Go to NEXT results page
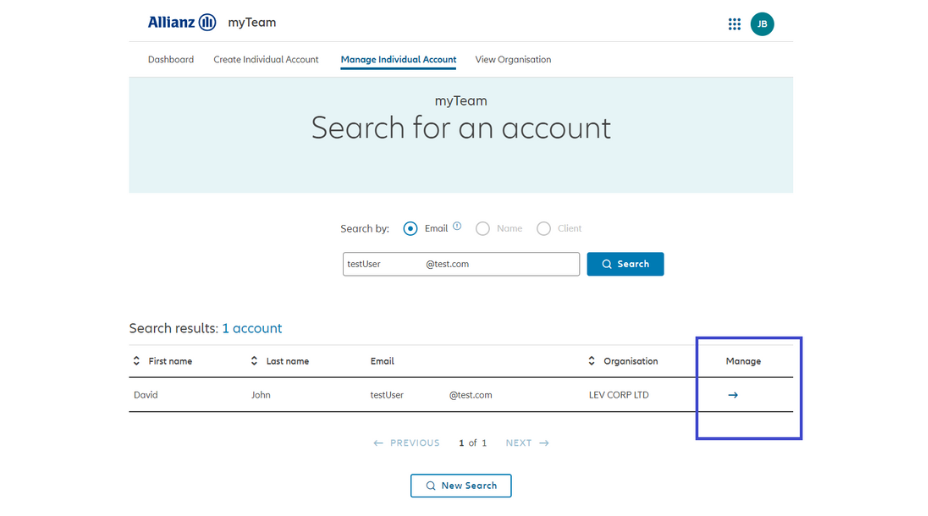 [x=527, y=443]
